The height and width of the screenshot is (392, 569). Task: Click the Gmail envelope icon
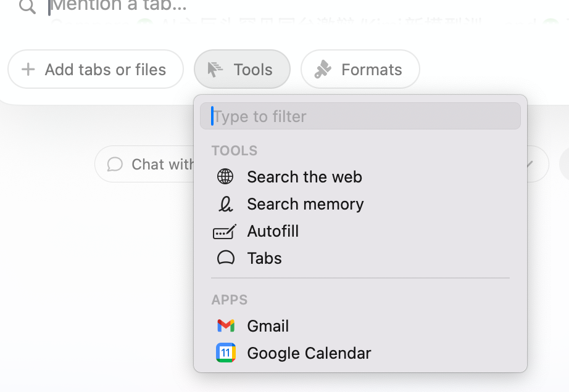[x=226, y=325]
